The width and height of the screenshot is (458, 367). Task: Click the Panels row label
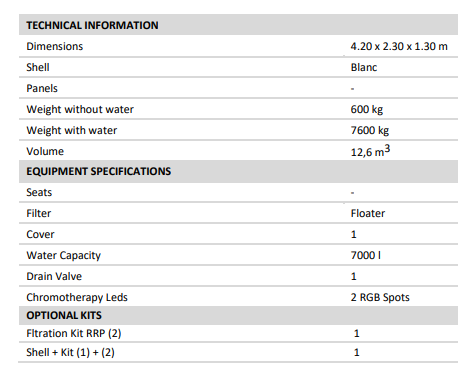pyautogui.click(x=42, y=88)
